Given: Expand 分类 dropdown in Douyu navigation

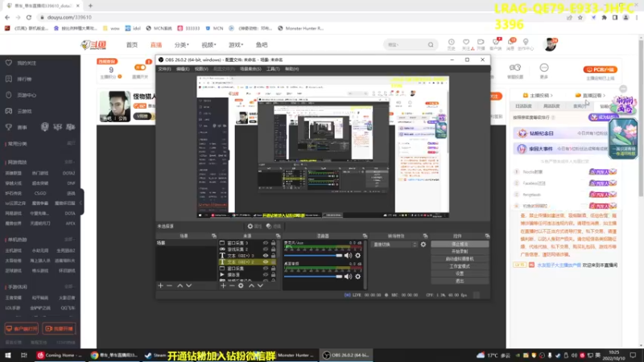Looking at the screenshot, I should 182,45.
